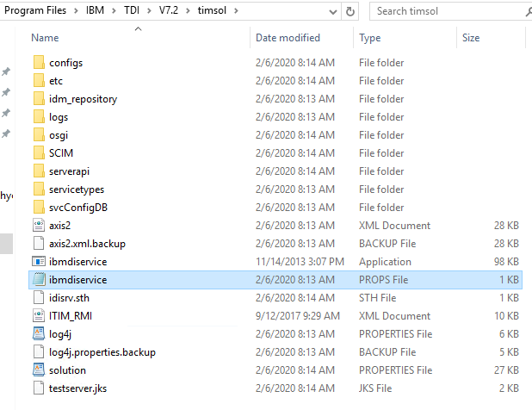Select the ITIM_RMI XML document icon

click(39, 316)
